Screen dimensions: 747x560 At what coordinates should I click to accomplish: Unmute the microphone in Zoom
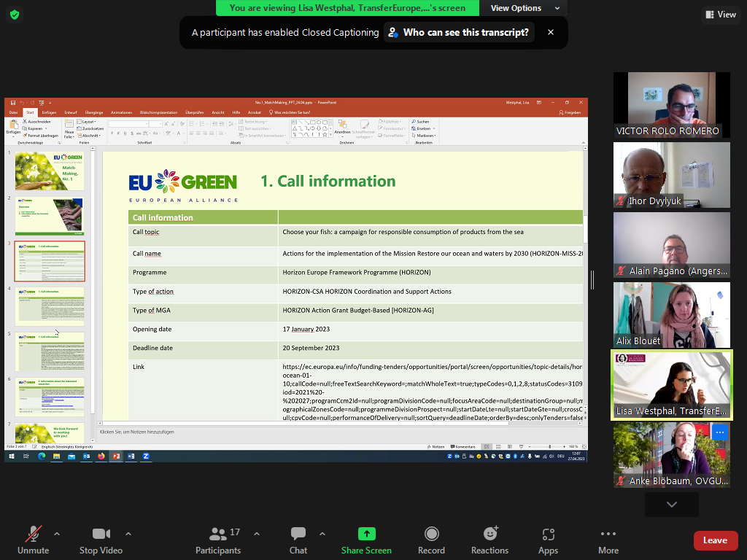[x=33, y=540]
